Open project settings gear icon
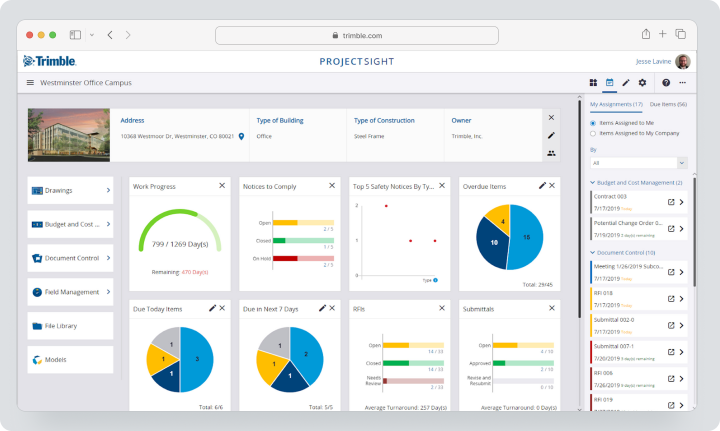Viewport: 720px width, 431px height. (x=642, y=83)
